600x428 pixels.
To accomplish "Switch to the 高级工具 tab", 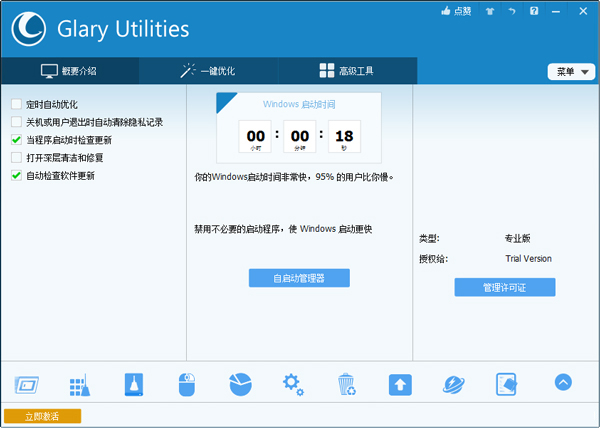I will pos(347,71).
